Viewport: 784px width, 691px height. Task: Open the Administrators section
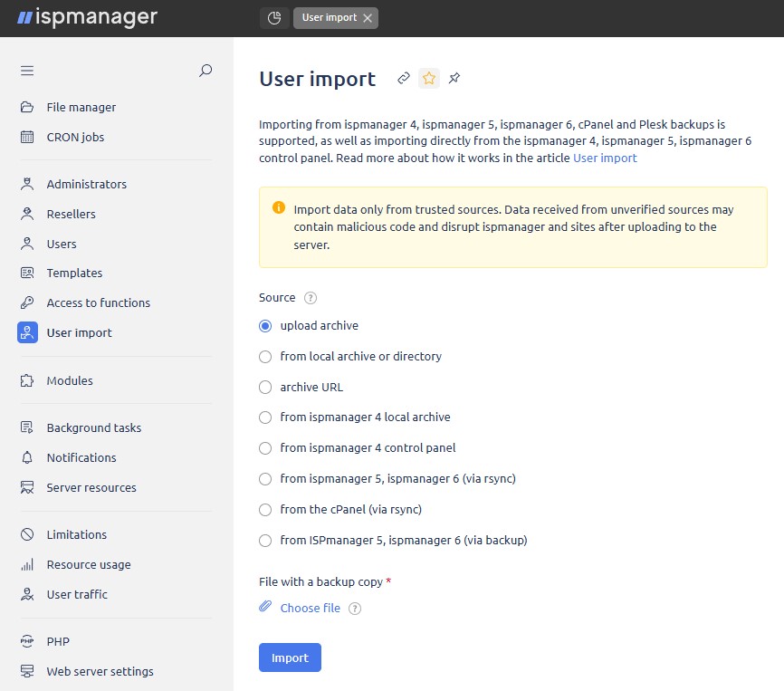pyautogui.click(x=87, y=184)
